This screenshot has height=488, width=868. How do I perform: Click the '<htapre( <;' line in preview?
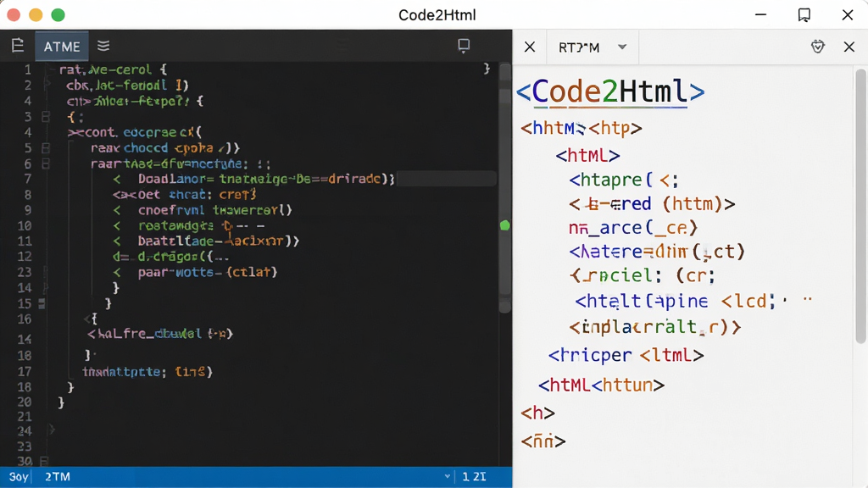(x=624, y=180)
